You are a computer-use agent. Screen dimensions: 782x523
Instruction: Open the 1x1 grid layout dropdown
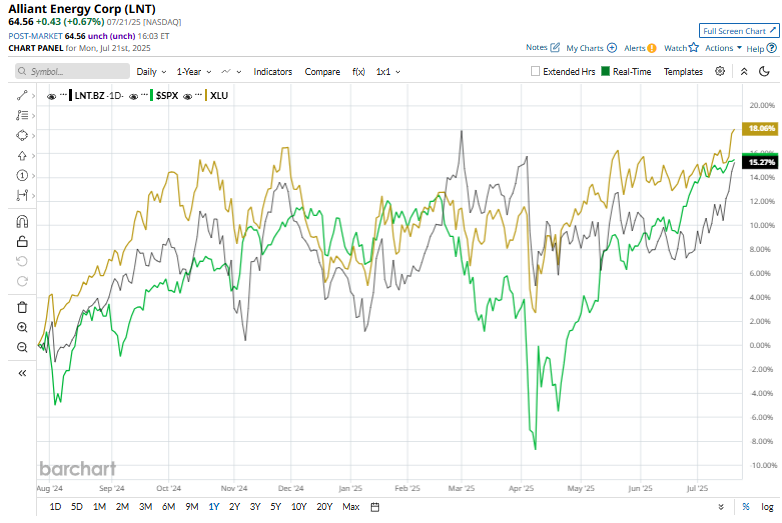point(388,72)
